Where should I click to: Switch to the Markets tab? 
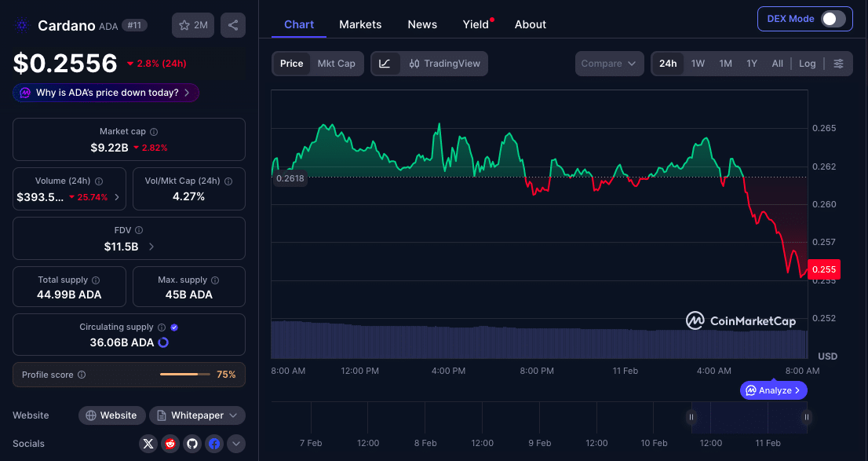tap(360, 24)
